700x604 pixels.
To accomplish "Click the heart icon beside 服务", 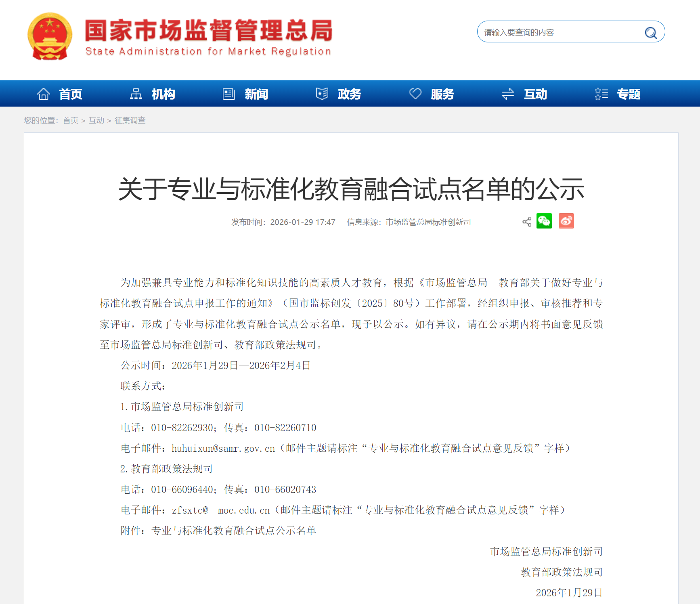I will (415, 94).
